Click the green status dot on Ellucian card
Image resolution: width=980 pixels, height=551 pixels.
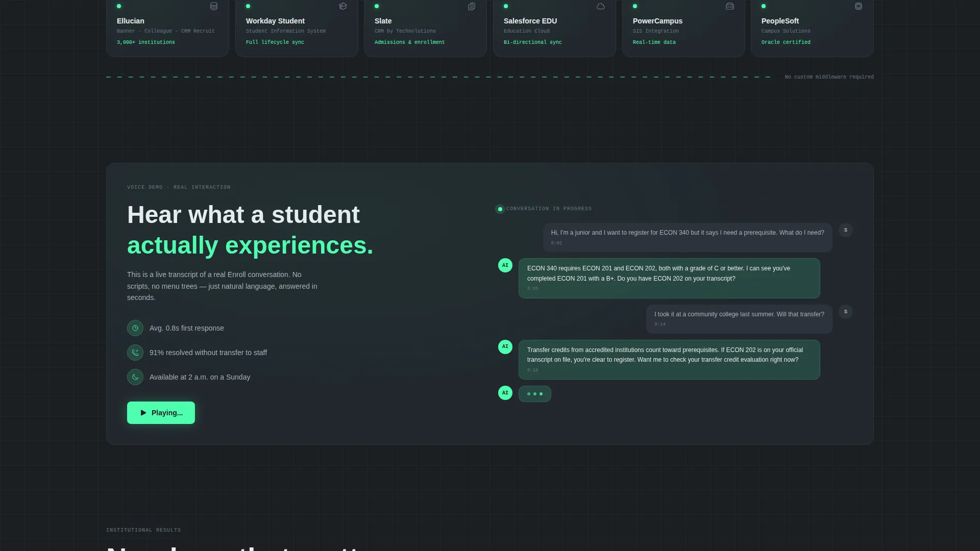(119, 6)
